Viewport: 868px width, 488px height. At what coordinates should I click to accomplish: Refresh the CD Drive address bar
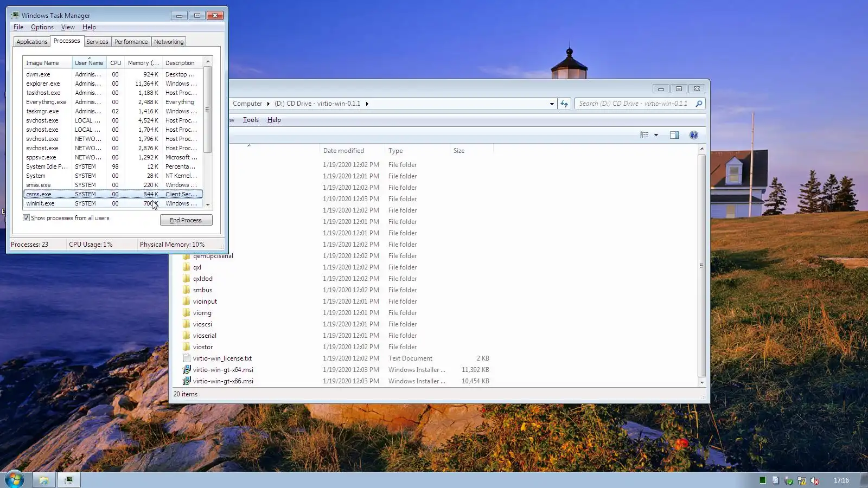(x=564, y=104)
